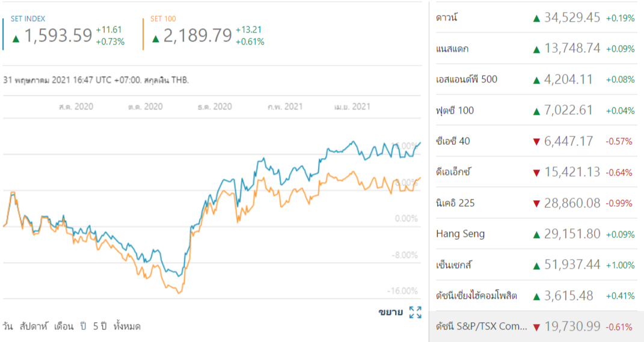Viewport: 644px width, 342px height.
Task: Select the สัปดาห์ (week) time range
Action: point(34,326)
